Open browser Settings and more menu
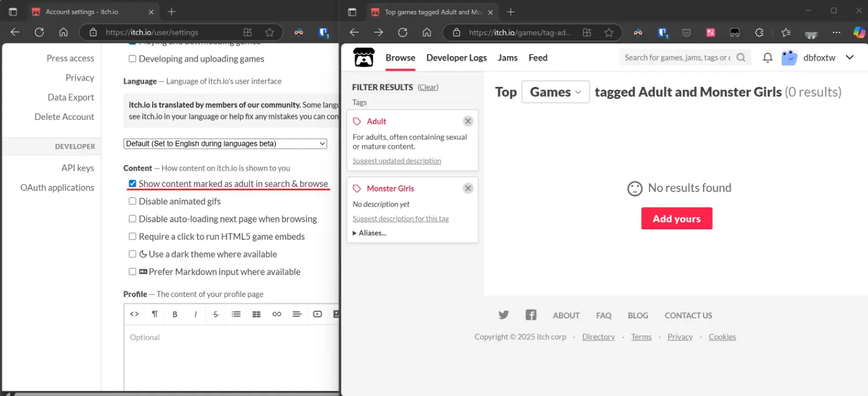The image size is (868, 396). [836, 32]
